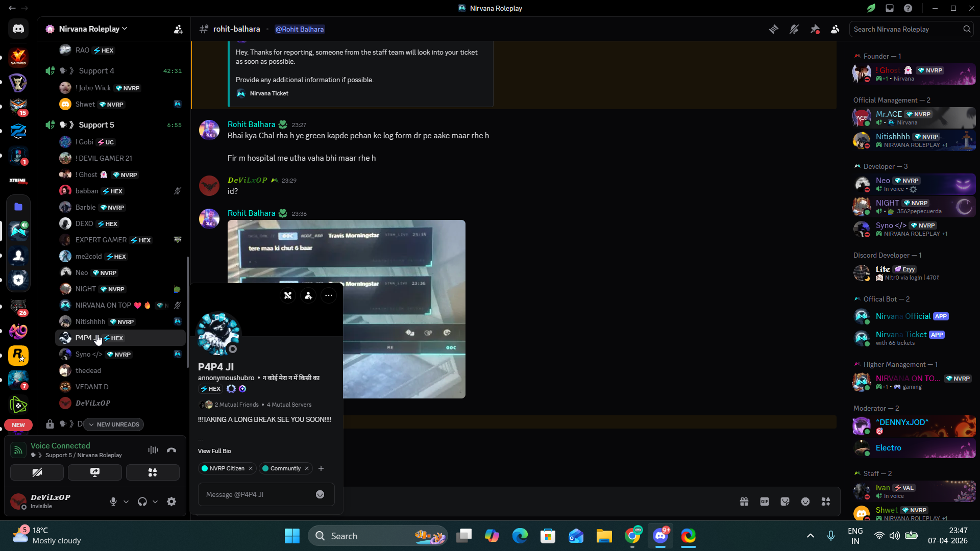Open the XTREME server icon

[18, 181]
